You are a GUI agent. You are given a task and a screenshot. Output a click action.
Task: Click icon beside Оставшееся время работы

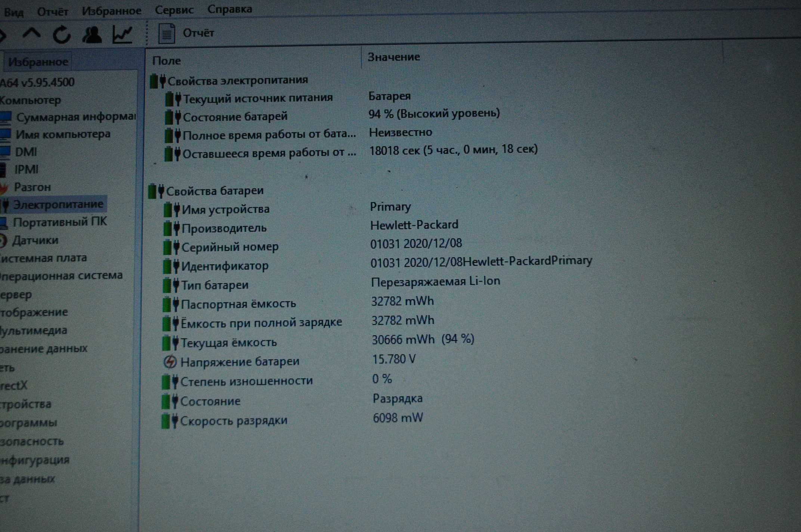click(x=173, y=154)
